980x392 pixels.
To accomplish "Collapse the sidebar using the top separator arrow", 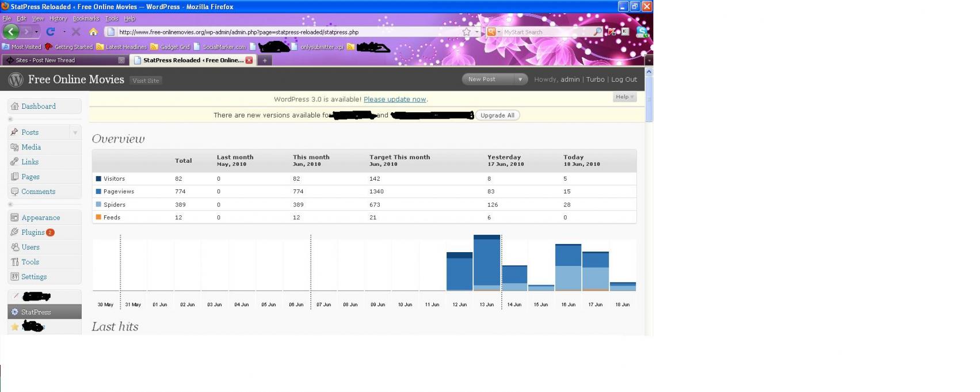I will click(10, 119).
